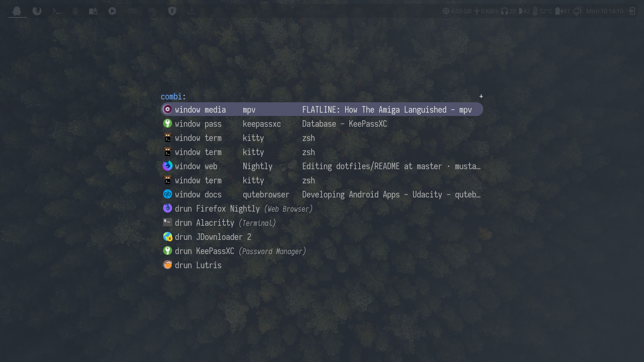Select the chat bubbles workspace icon

click(152, 11)
